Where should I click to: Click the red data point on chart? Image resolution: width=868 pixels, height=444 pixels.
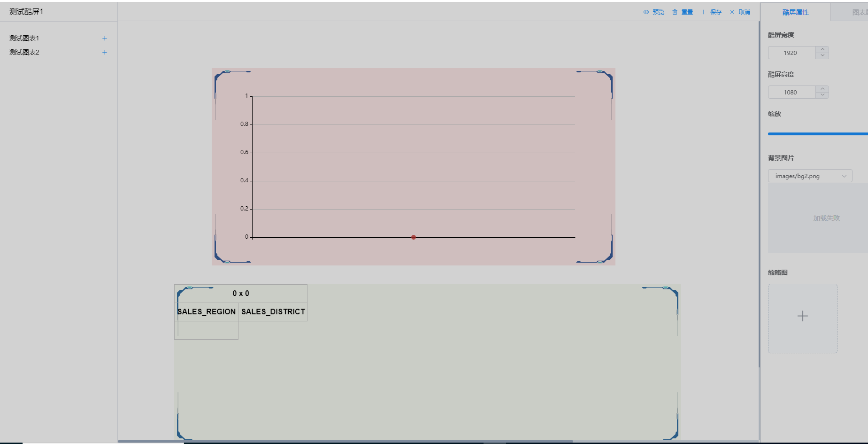pyautogui.click(x=414, y=237)
